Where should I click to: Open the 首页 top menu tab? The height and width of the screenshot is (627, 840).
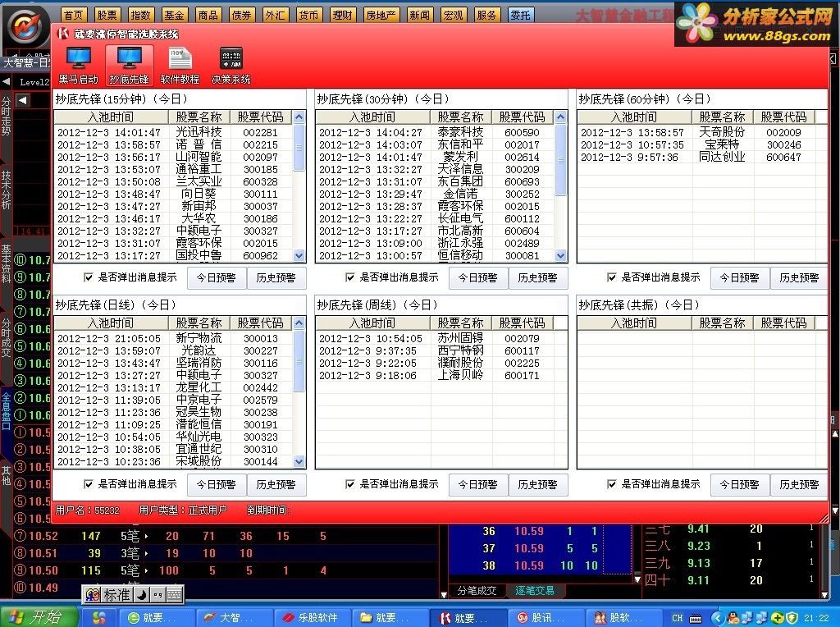tap(74, 15)
